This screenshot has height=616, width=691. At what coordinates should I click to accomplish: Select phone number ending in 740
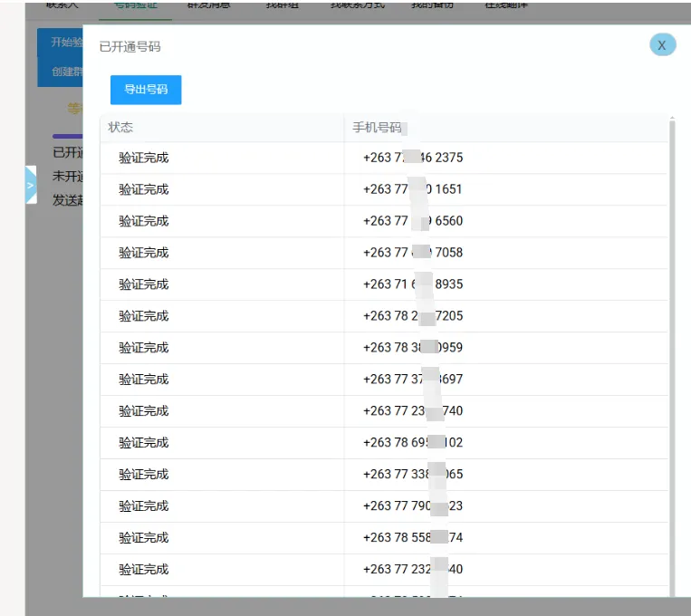(x=413, y=411)
